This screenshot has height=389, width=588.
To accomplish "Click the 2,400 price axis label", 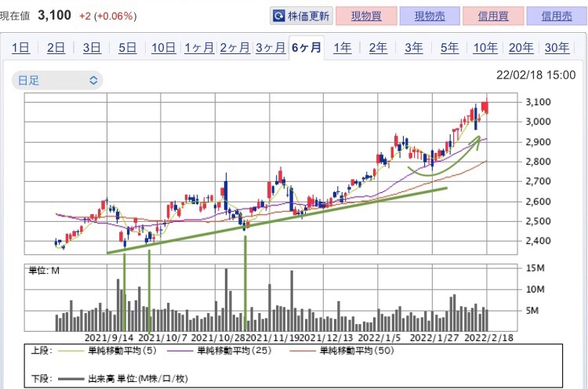I will (x=538, y=241).
